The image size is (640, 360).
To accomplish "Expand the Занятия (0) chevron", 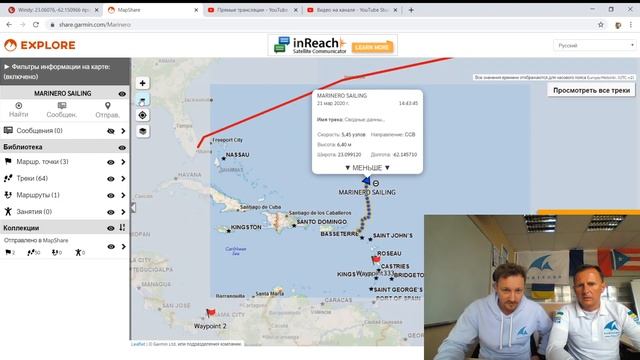I will pyautogui.click(x=123, y=212).
